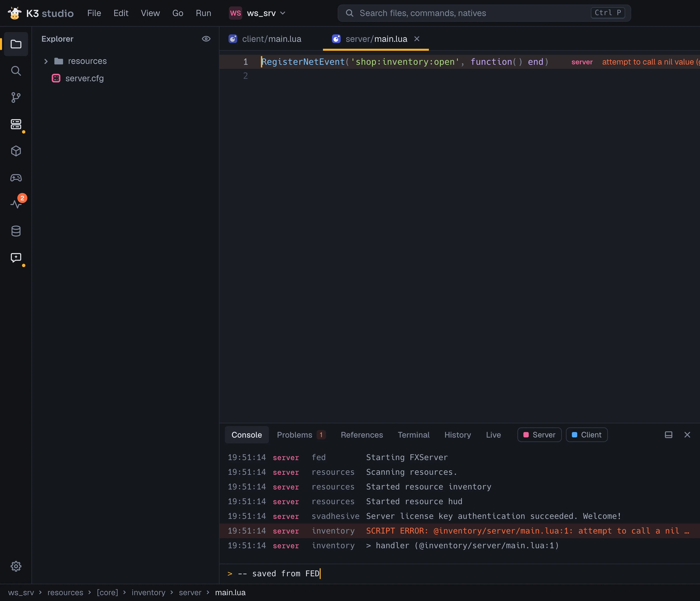Open the Edit menu
This screenshot has height=601, width=700.
(x=121, y=13)
